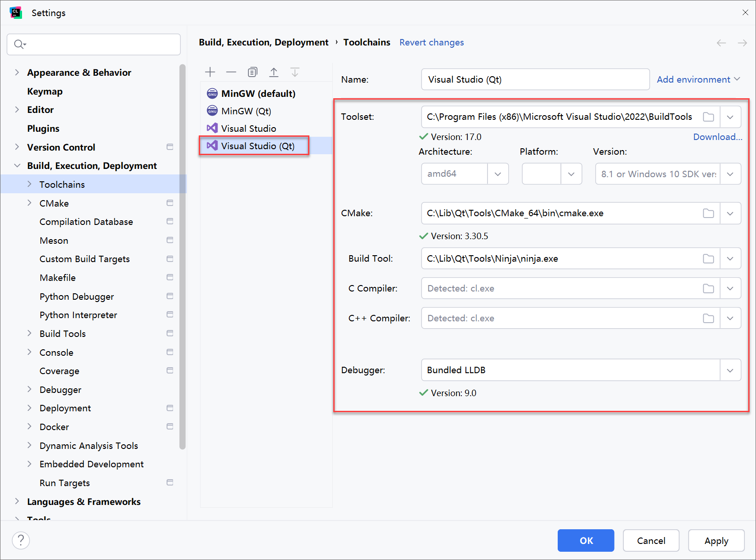This screenshot has width=756, height=560.
Task: Move toolchain down in the list
Action: pyautogui.click(x=295, y=72)
